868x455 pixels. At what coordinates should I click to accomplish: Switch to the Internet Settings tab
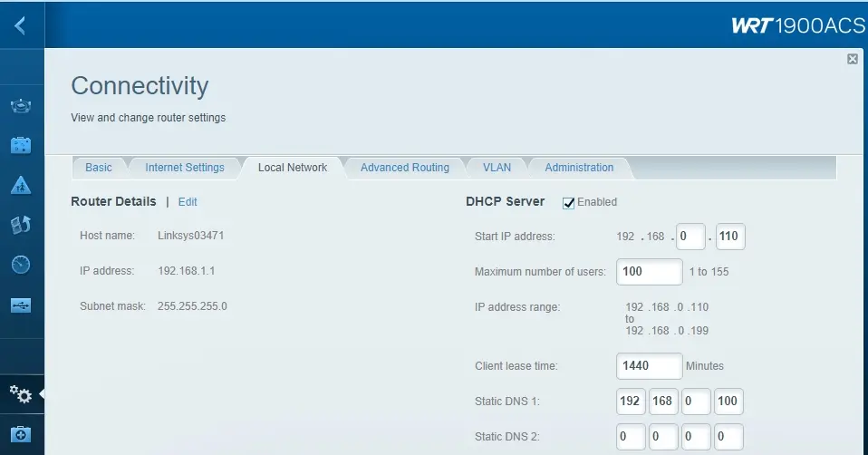click(185, 168)
